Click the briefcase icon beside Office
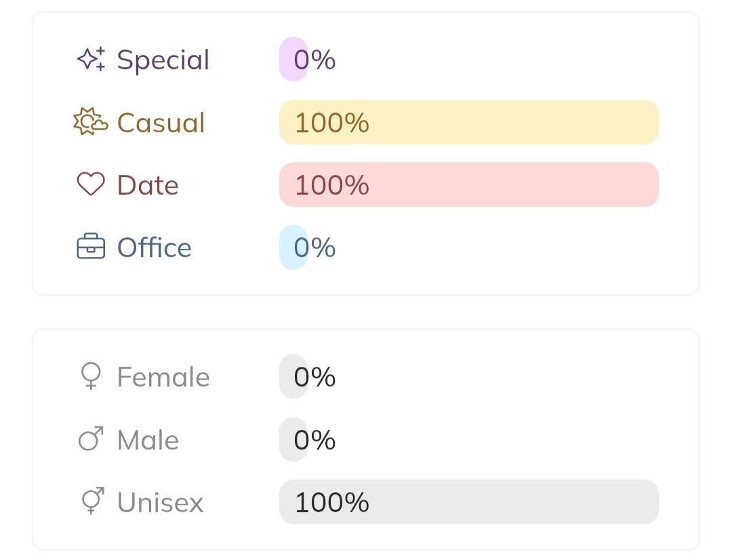732x560 pixels. [x=91, y=247]
